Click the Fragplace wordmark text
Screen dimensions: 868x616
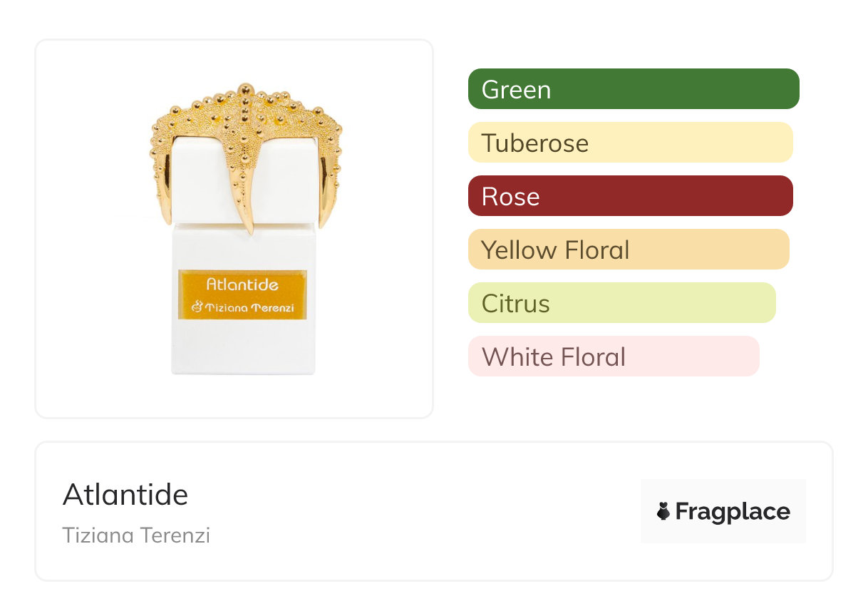(x=733, y=512)
